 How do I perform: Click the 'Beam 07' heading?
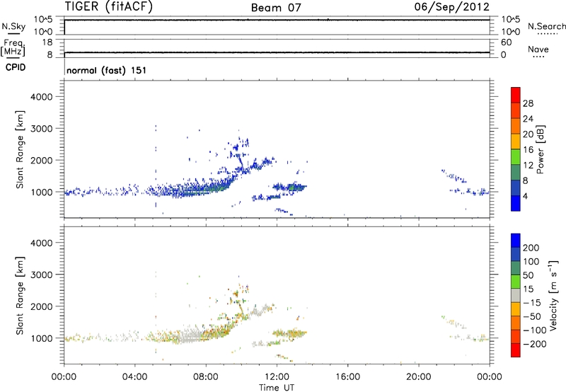tap(276, 8)
